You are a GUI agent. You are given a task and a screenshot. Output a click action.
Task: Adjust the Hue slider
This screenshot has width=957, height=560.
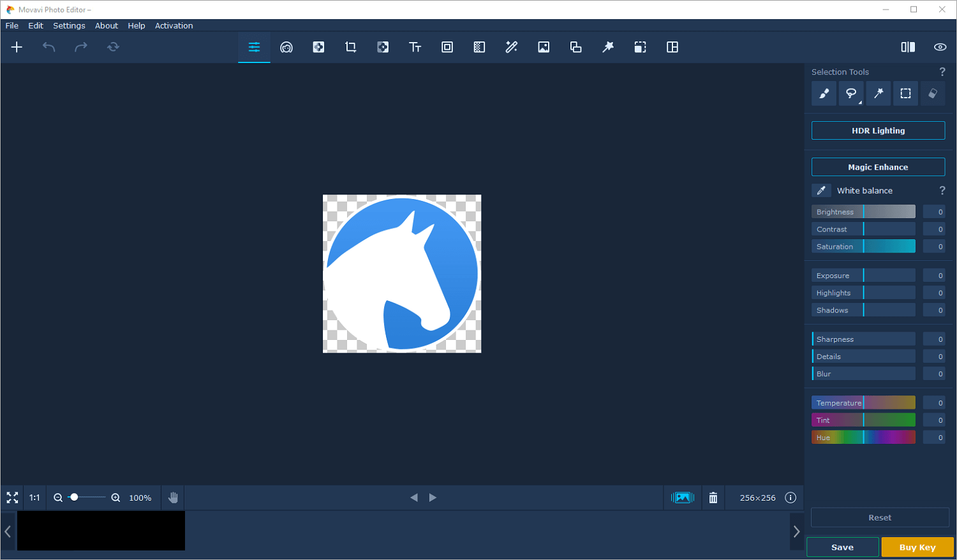(863, 438)
